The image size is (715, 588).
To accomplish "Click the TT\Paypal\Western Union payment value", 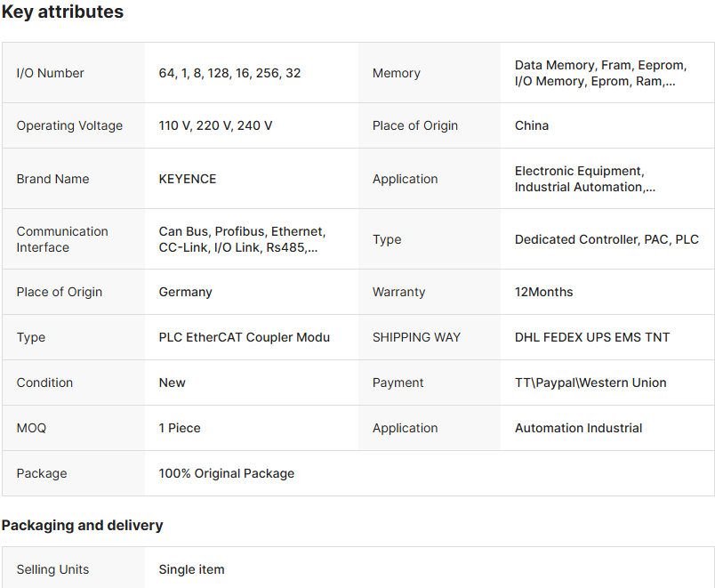I will 590,383.
